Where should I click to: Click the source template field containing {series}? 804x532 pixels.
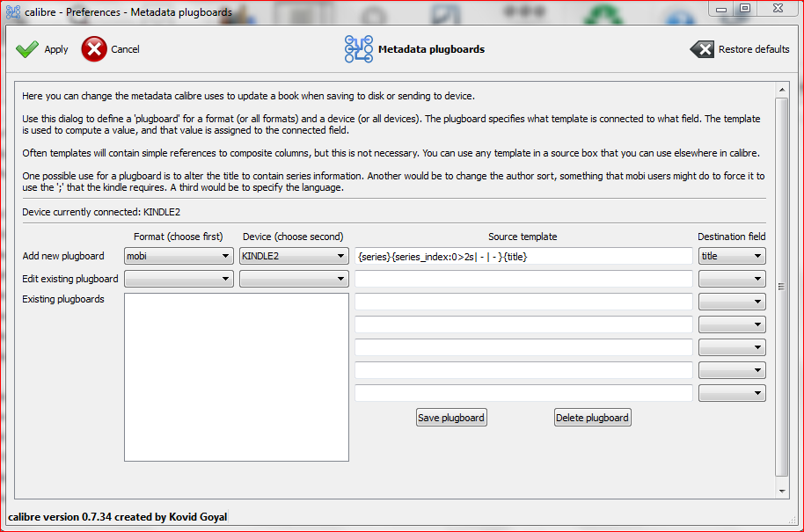[523, 256]
